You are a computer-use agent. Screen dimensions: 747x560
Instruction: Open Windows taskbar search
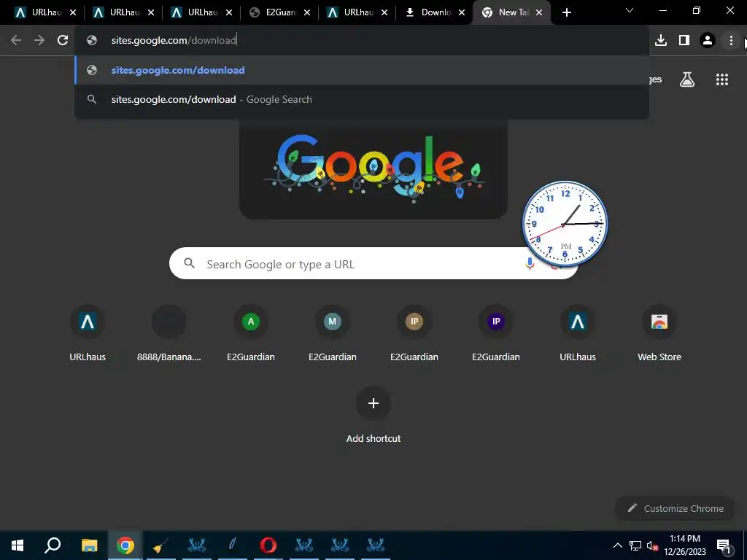[53, 545]
